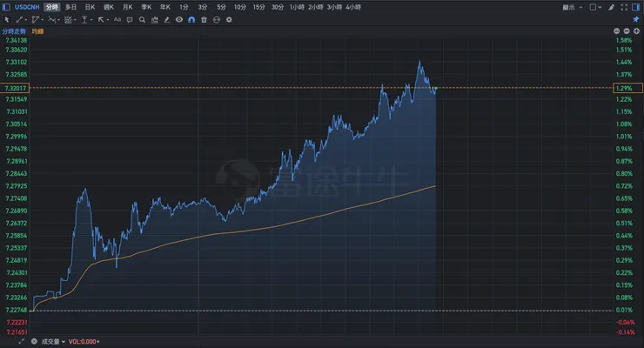Screen dimensions: 644x348
Task: Switch to the 年K tab
Action: click(165, 7)
